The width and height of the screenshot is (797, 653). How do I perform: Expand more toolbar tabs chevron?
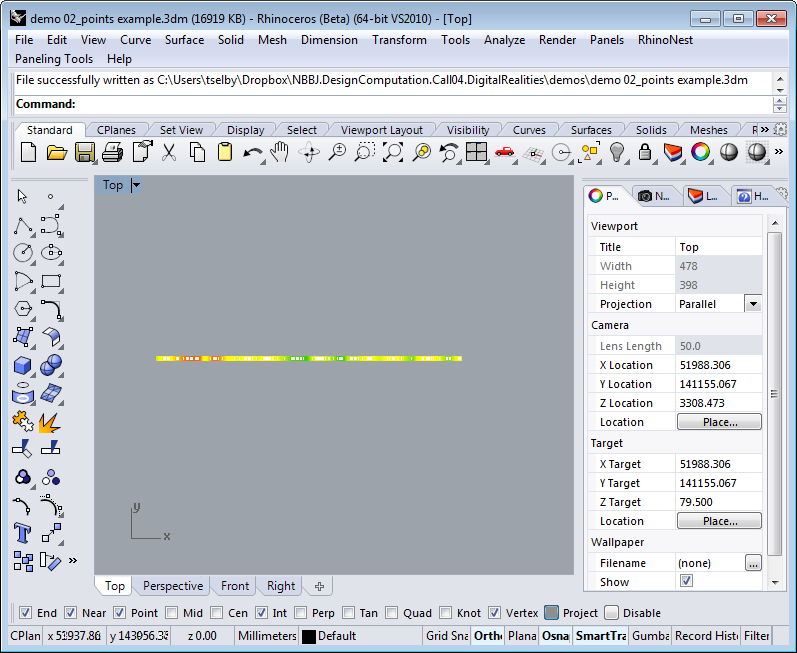point(764,130)
